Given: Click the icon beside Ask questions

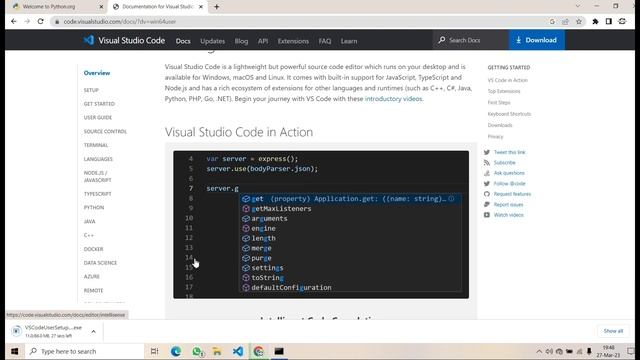Looking at the screenshot, I should pyautogui.click(x=487, y=173).
